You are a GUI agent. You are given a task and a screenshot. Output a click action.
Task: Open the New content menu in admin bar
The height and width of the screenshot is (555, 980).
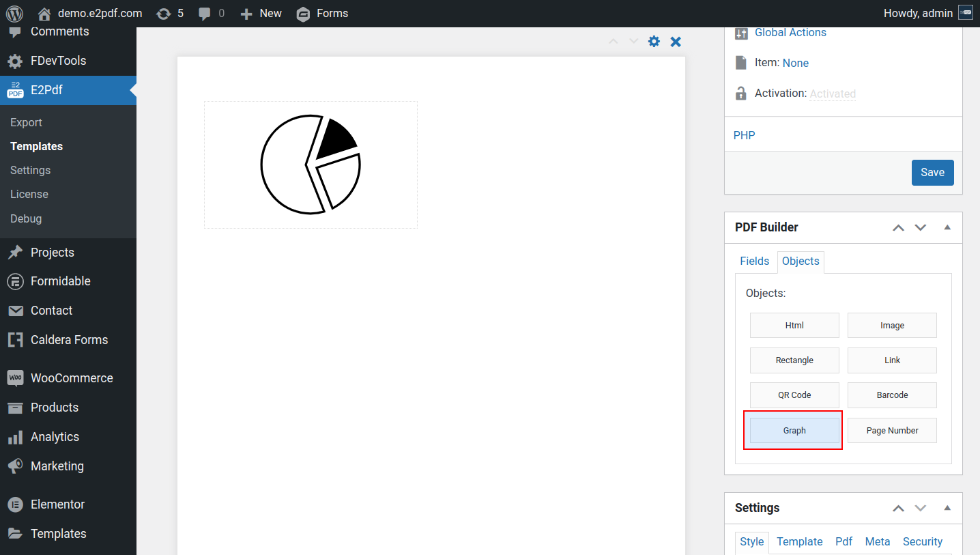click(x=261, y=14)
